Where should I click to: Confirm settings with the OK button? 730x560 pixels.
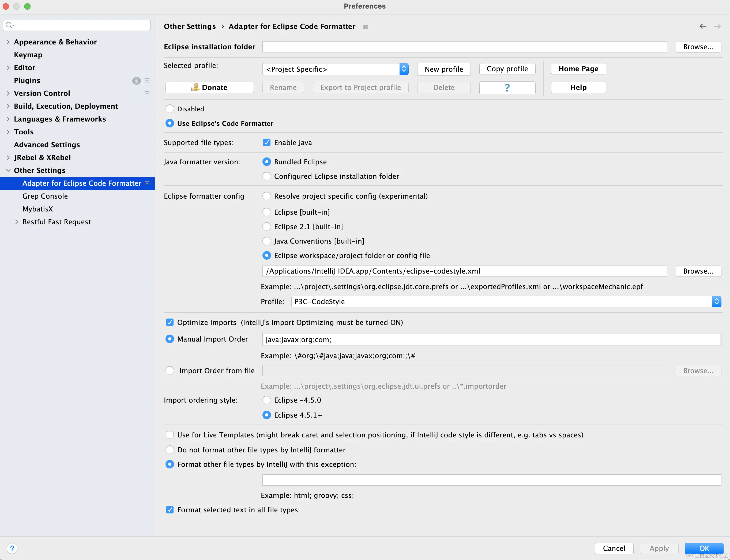(704, 548)
